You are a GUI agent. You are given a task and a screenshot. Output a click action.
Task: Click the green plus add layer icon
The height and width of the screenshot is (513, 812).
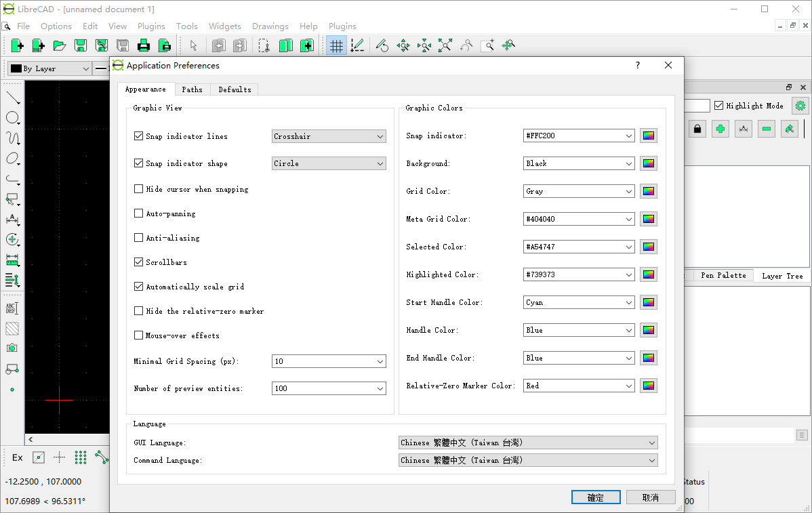(x=720, y=129)
